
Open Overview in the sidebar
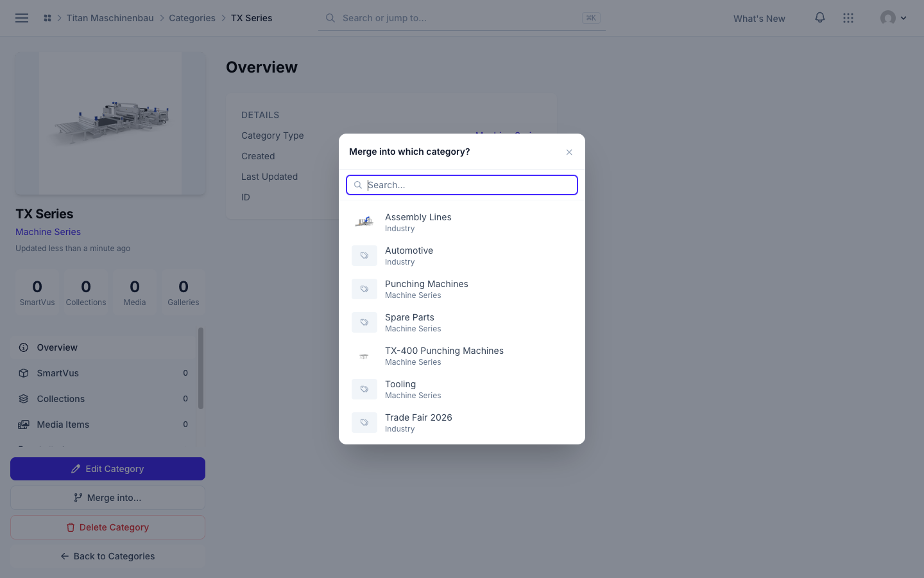coord(103,347)
